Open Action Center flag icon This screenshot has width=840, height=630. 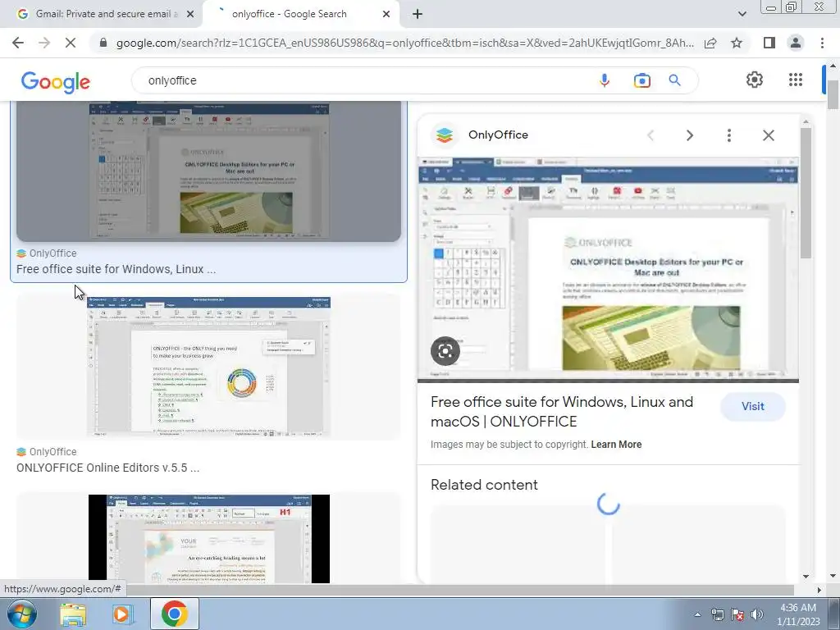737,614
